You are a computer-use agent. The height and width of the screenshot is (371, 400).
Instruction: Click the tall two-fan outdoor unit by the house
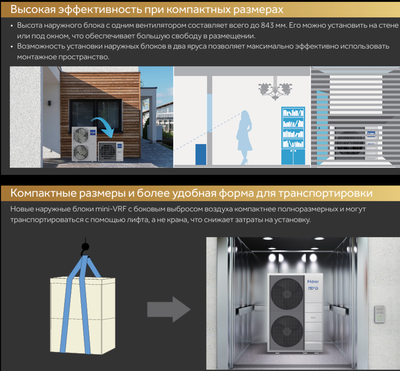[84, 144]
